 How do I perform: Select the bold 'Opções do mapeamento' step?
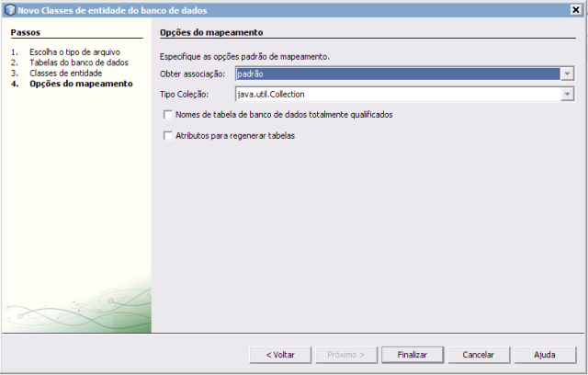80,83
